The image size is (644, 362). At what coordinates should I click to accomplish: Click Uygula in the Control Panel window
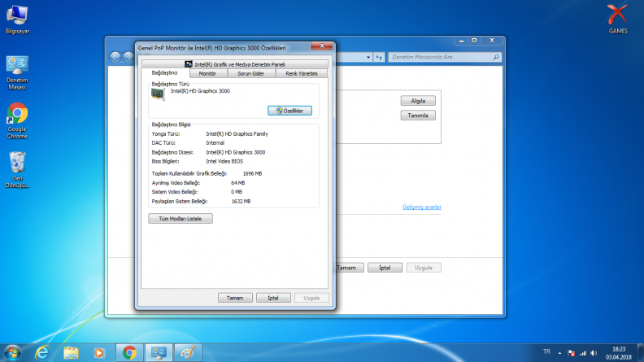[424, 268]
